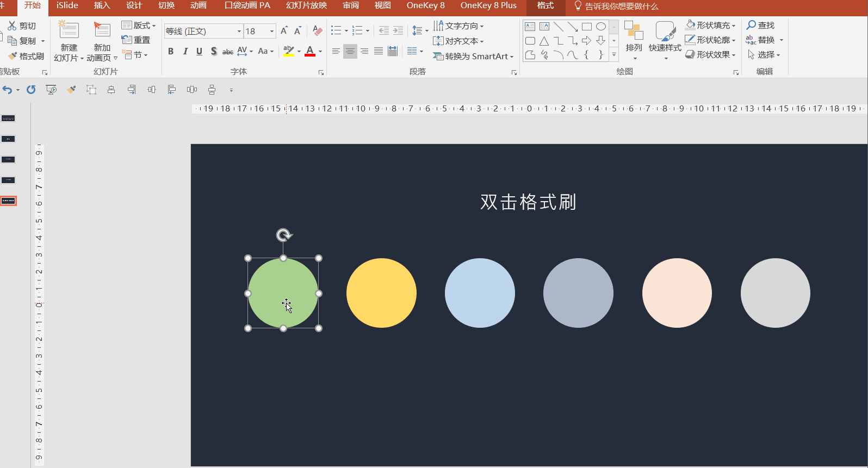Open the 排列 arrange dropdown
The image size is (868, 468).
[634, 41]
